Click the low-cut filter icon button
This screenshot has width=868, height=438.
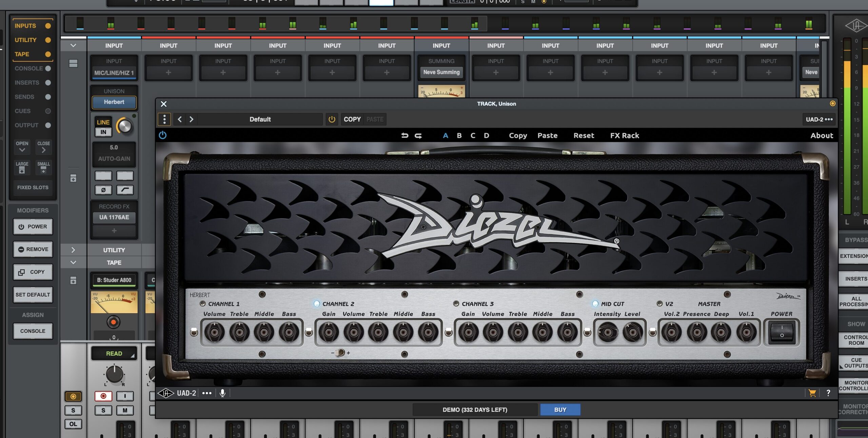(125, 190)
